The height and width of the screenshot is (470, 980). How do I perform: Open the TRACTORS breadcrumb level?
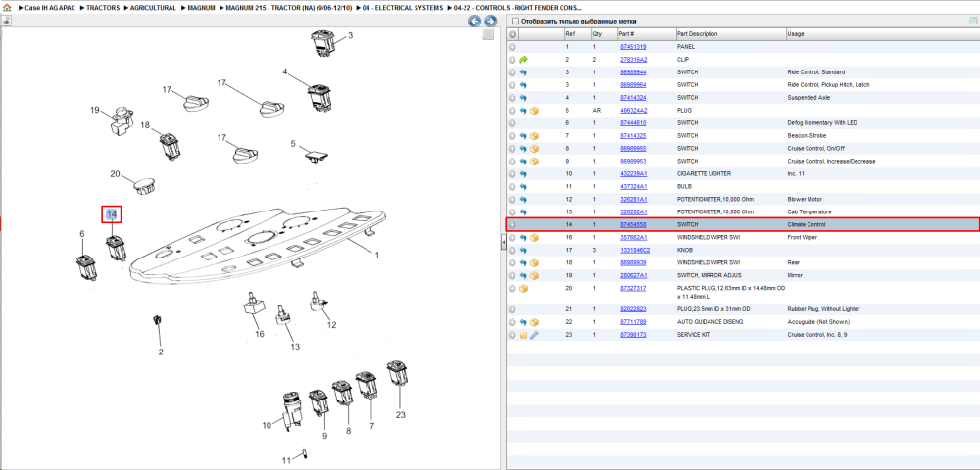point(104,8)
